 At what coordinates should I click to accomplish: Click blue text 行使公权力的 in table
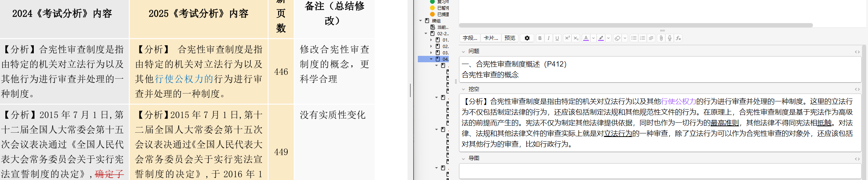pos(184,79)
